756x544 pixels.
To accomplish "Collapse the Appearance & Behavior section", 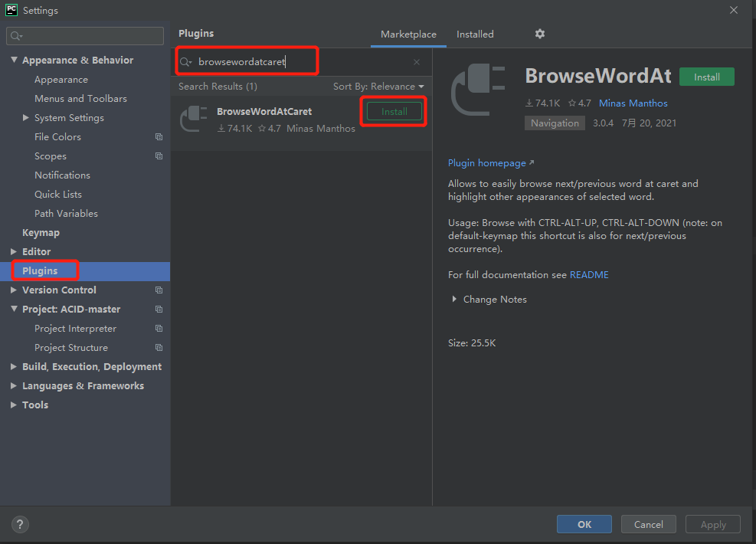I will coord(14,60).
